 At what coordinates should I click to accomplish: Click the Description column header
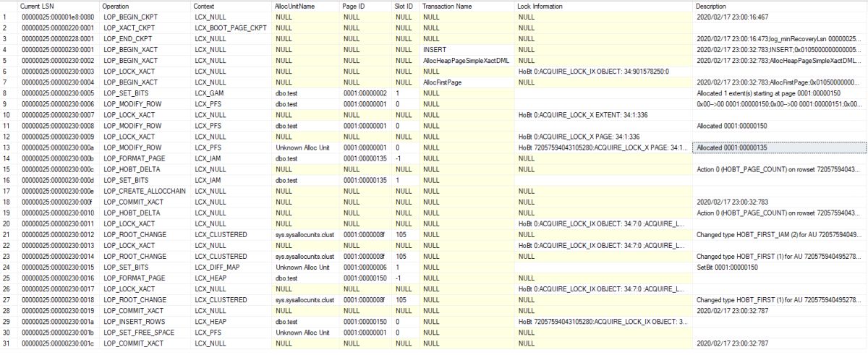point(780,6)
